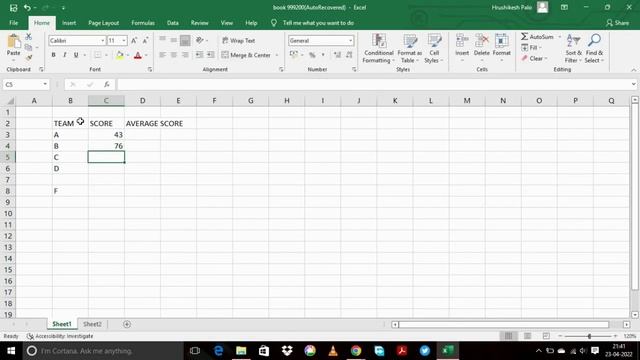Toggle Underline formatting

(76, 55)
